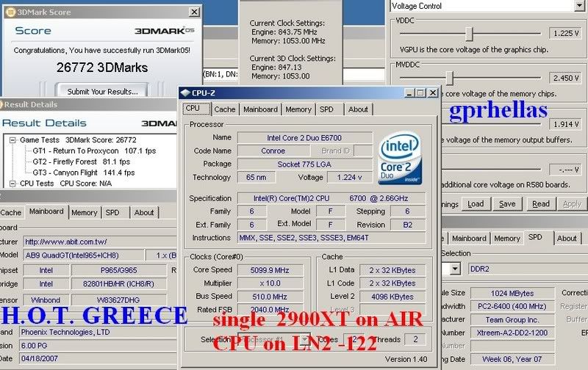This screenshot has height=370, width=588.
Task: Click the chipset field P965/G965
Action: point(119,270)
